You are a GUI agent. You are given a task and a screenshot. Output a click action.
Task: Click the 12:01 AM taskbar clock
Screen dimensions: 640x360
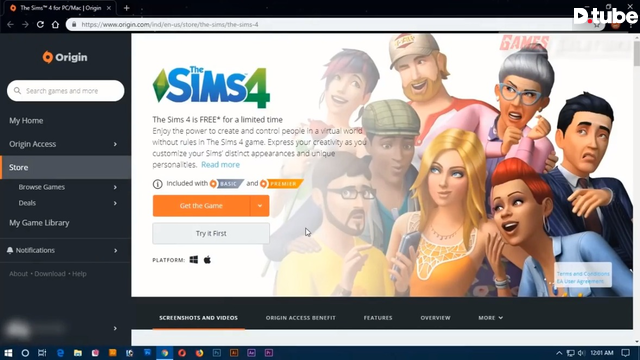(x=602, y=353)
